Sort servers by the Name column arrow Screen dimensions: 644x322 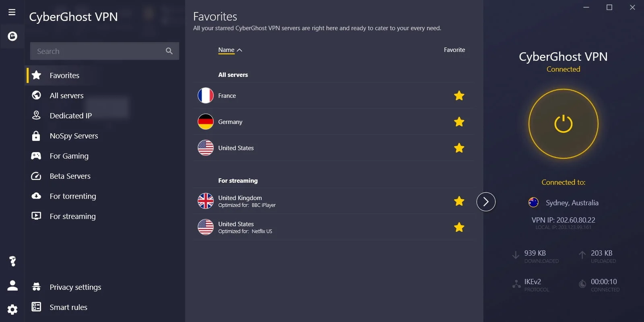[x=239, y=50]
